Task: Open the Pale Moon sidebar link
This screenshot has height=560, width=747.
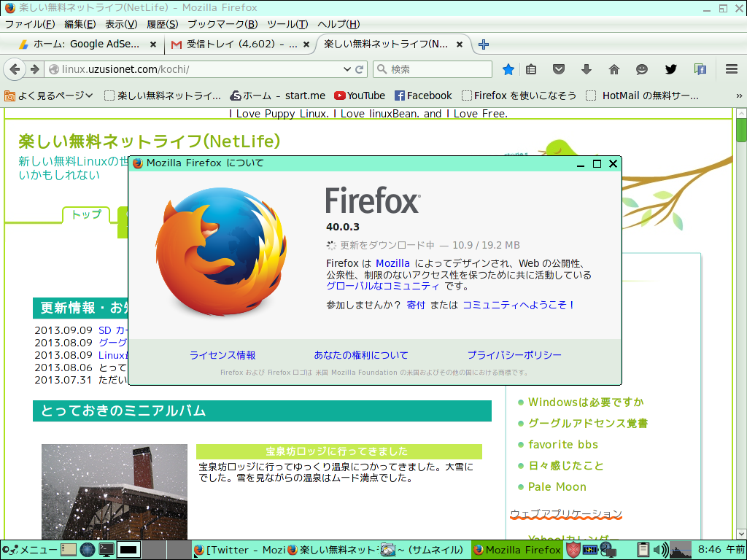Action: point(557,487)
